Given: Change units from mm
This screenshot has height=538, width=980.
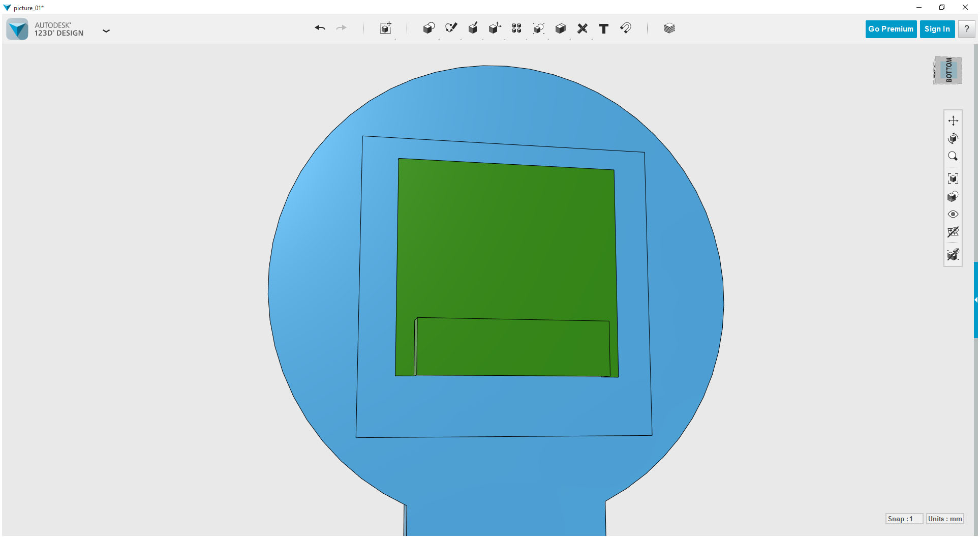Looking at the screenshot, I should pos(944,519).
